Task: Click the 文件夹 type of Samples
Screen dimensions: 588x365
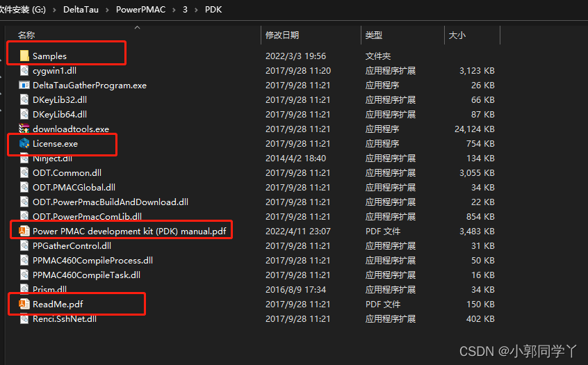Action: pos(378,56)
